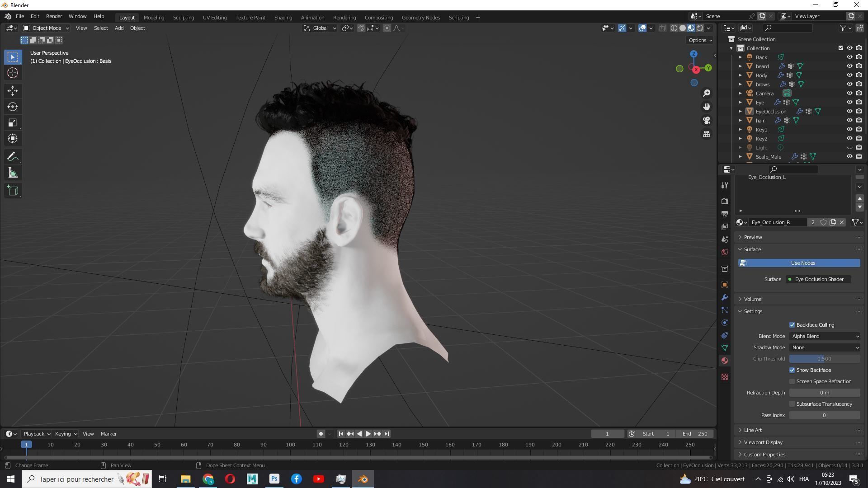Toggle X-ray display icon
Screen dimensions: 868x488
click(x=662, y=28)
